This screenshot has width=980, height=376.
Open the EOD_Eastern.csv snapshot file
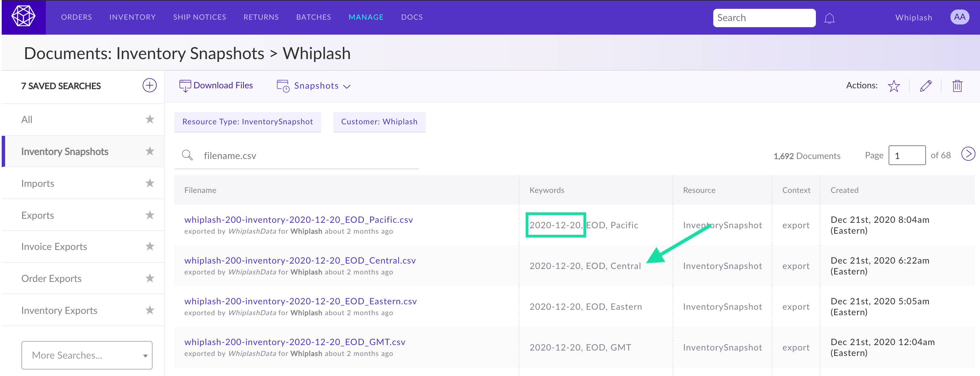(x=300, y=301)
